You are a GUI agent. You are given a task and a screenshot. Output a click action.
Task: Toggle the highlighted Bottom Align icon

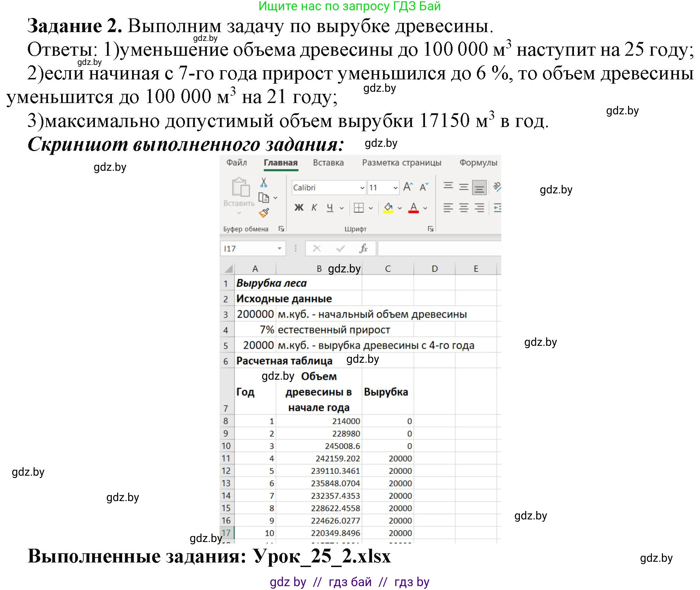(x=479, y=187)
